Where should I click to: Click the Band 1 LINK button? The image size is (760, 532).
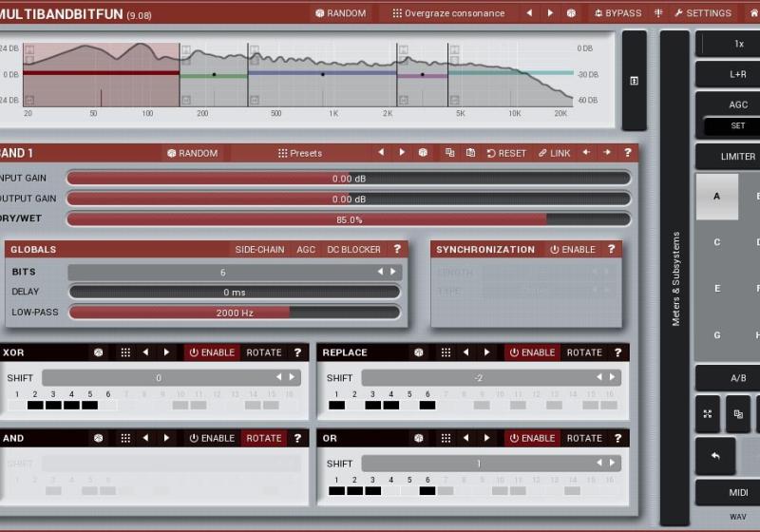[554, 153]
